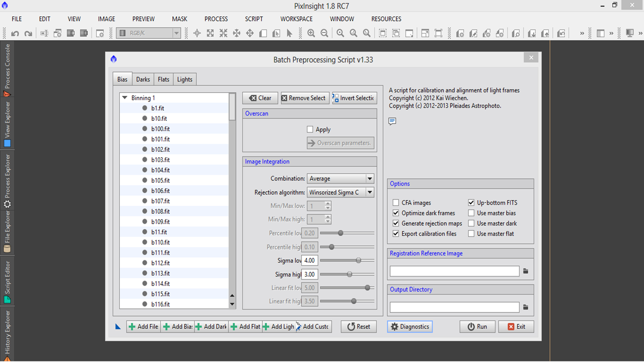This screenshot has width=644, height=362.
Task: Click the Add Files button
Action: click(x=143, y=327)
